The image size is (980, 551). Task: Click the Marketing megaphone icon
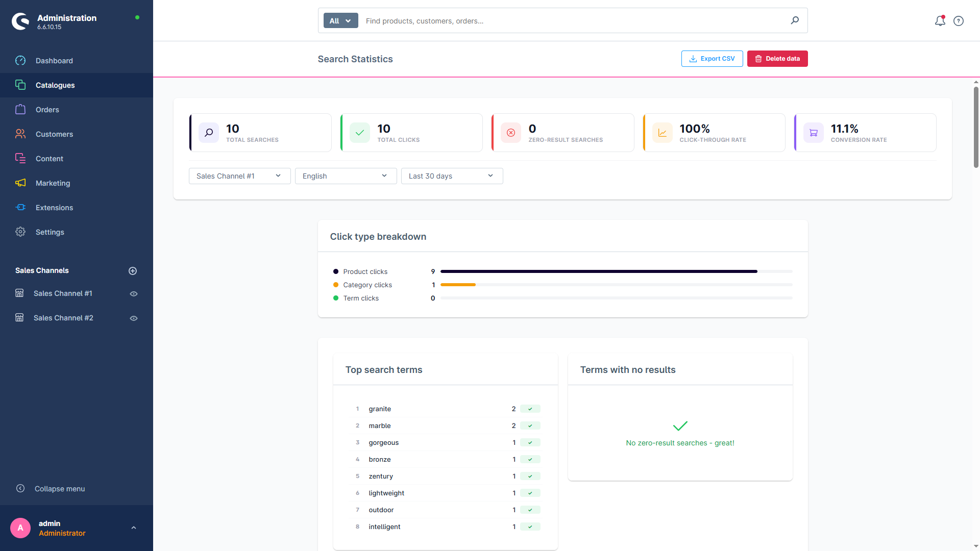tap(20, 183)
